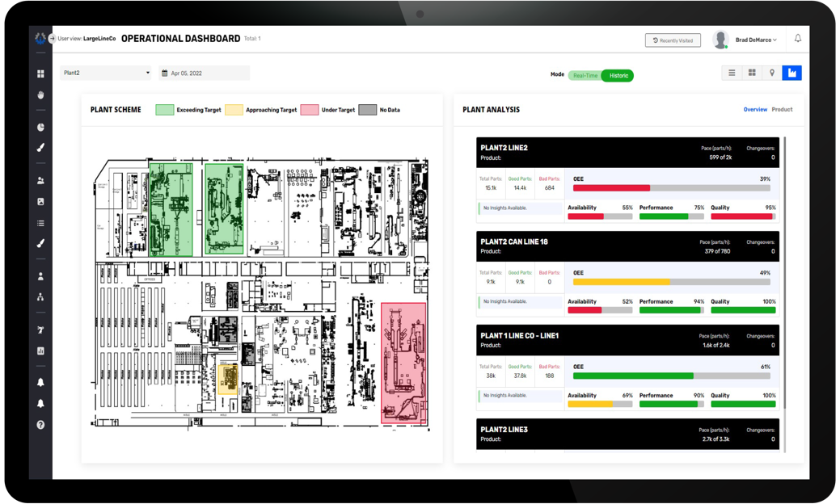
Task: Open the dashboard grid icon in sidebar
Action: point(40,73)
